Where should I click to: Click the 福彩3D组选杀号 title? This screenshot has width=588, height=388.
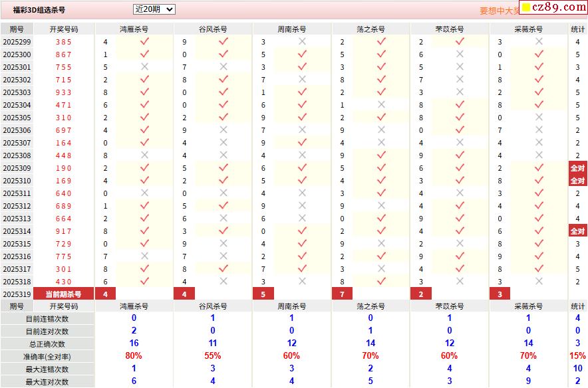coord(39,11)
